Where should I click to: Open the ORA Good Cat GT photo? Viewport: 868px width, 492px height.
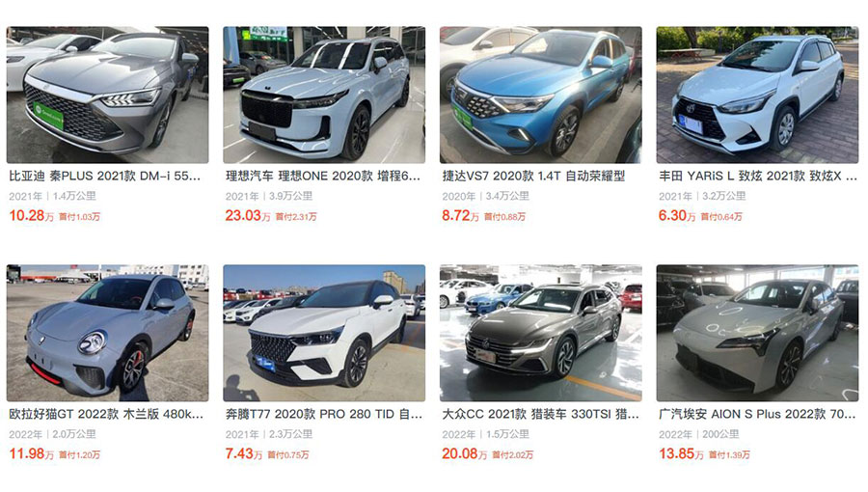coord(107,333)
